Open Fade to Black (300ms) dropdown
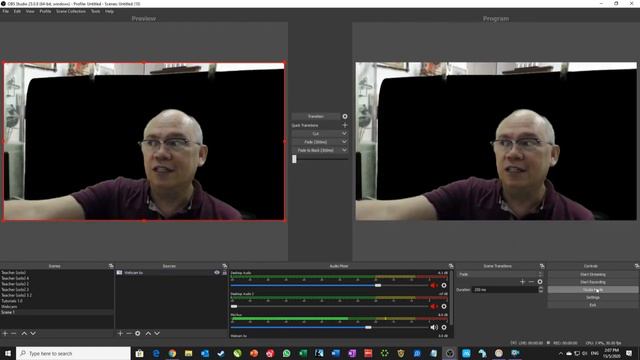640x360 pixels. click(x=344, y=150)
